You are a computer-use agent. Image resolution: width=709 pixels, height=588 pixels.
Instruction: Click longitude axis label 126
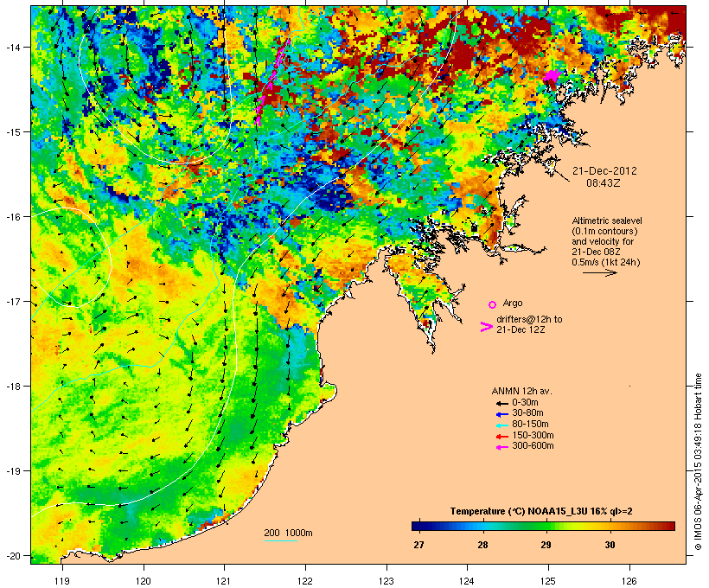629,581
